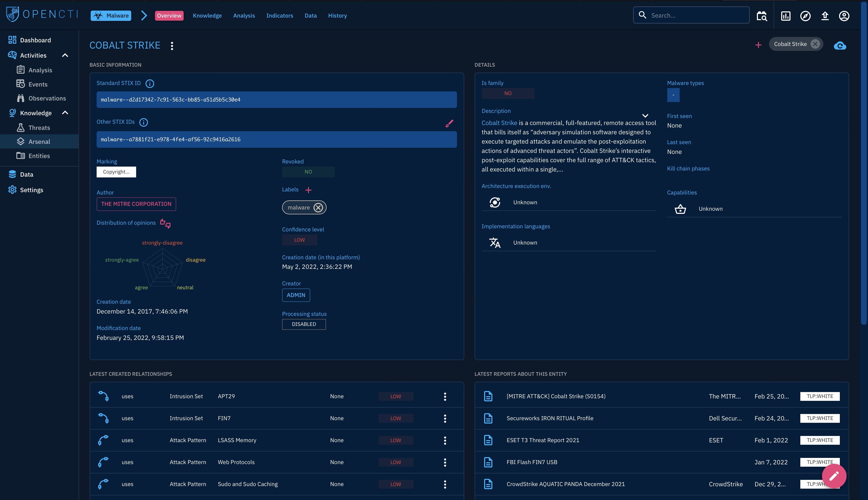Click the Malware breadcrumb button
868x500 pixels.
[x=111, y=16]
